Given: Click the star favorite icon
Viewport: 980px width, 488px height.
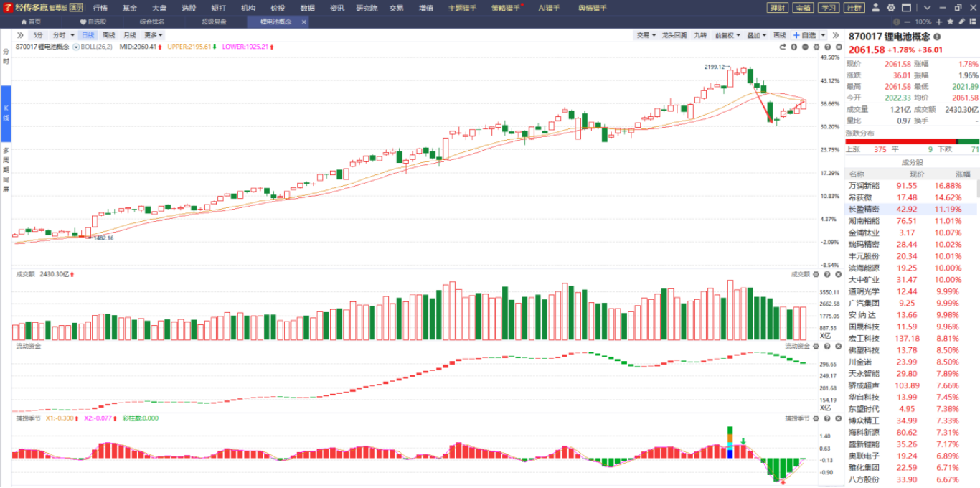Looking at the screenshot, I should [x=951, y=22].
